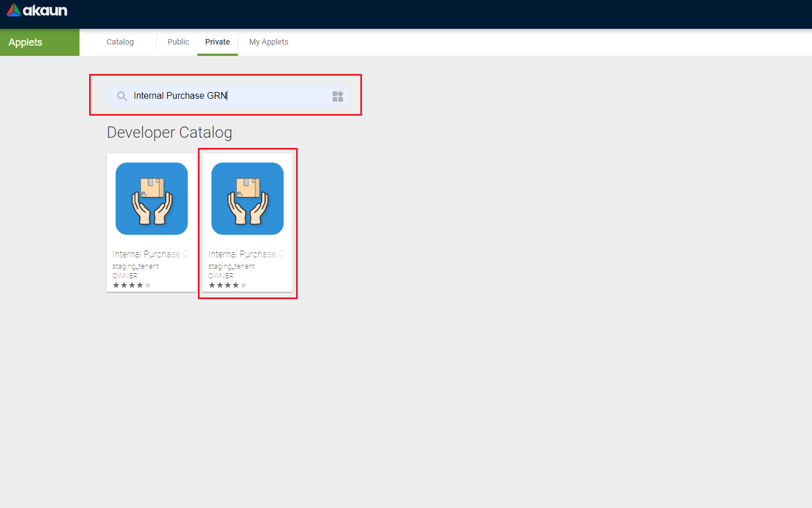812x508 pixels.
Task: Click the akaun logo in header
Action: coord(37,10)
